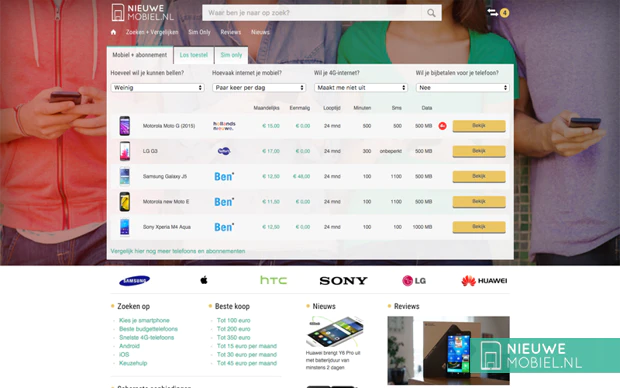Open the 'Android' link under Zoeken op
620x388 pixels.
point(129,346)
